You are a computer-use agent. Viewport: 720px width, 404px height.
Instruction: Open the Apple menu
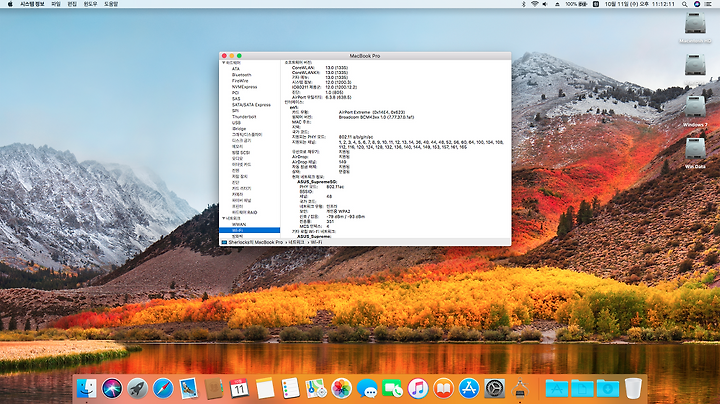coord(10,4)
